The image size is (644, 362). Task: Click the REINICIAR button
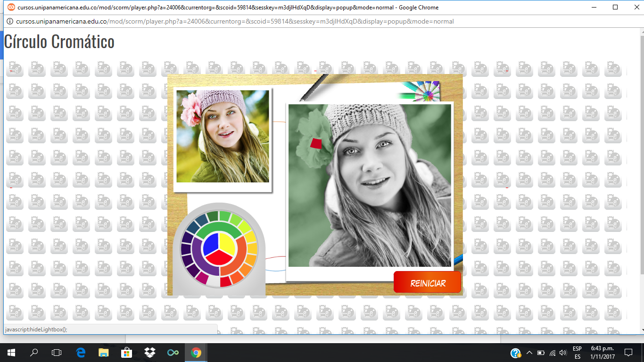pyautogui.click(x=427, y=282)
